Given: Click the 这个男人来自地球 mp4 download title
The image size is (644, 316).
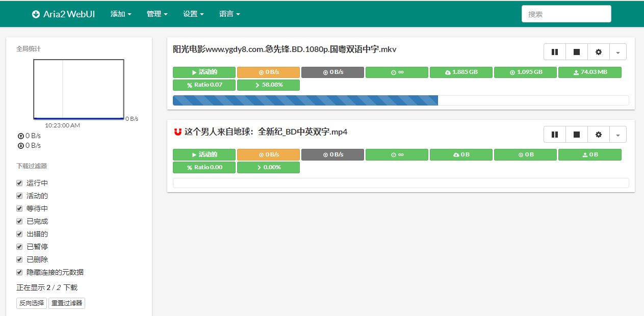Looking at the screenshot, I should coord(266,132).
